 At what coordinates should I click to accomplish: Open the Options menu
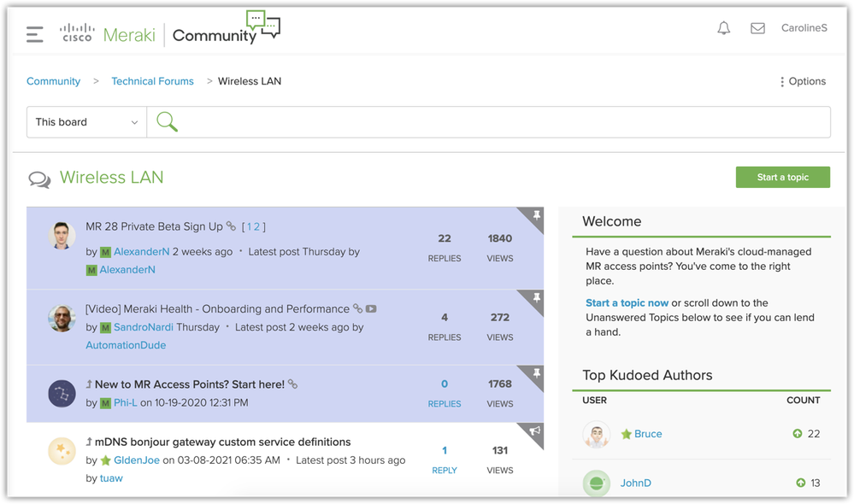(802, 81)
